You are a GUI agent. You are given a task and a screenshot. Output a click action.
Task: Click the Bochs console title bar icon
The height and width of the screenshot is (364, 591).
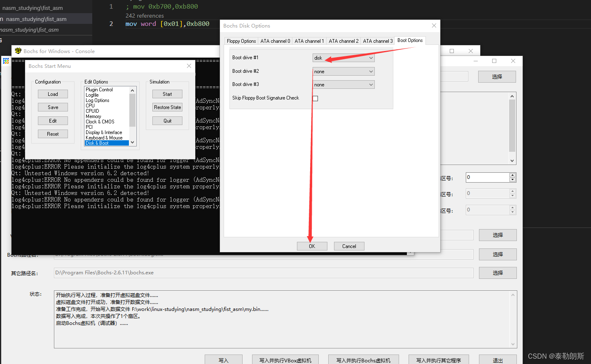tap(18, 51)
